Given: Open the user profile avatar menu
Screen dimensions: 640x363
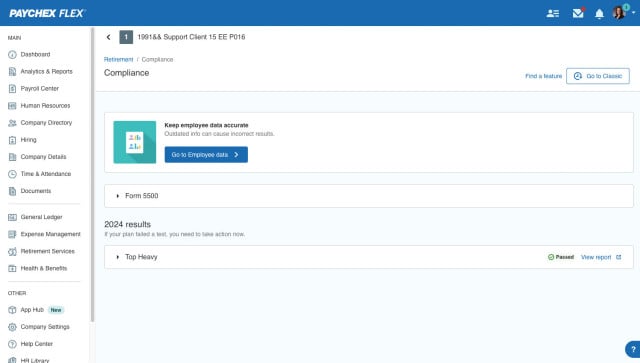Looking at the screenshot, I should click(x=619, y=13).
